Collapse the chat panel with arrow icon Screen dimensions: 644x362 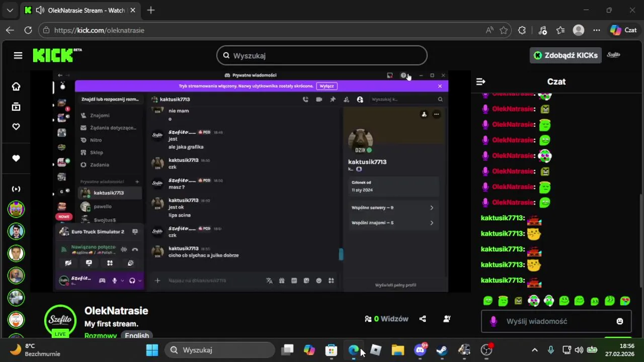point(480,81)
